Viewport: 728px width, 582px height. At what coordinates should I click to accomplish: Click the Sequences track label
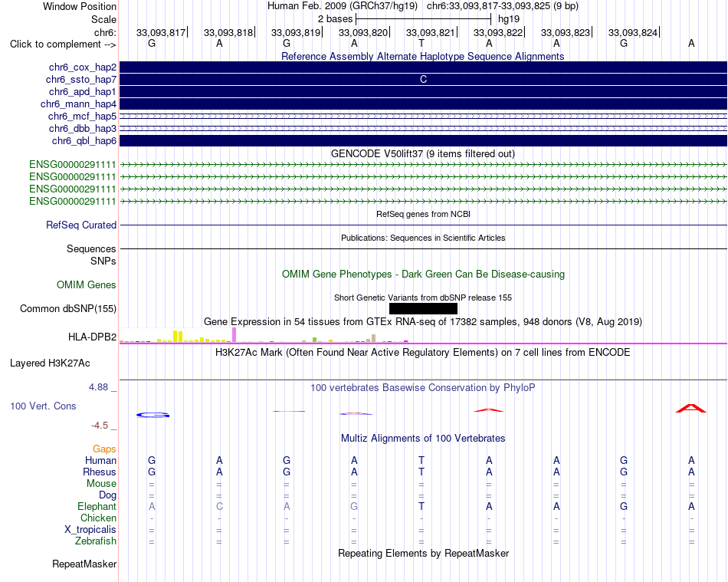(91, 249)
